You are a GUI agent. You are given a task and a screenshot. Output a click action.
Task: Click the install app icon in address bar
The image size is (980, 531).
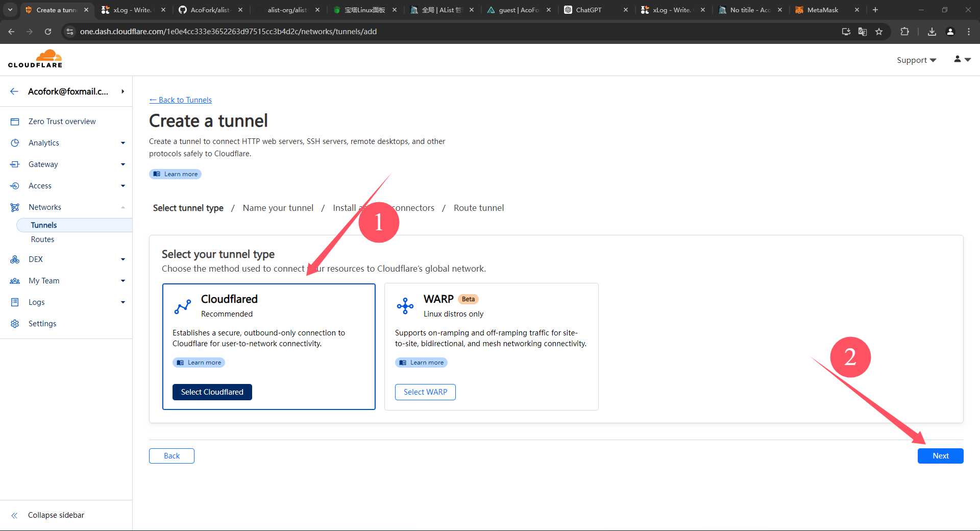846,32
